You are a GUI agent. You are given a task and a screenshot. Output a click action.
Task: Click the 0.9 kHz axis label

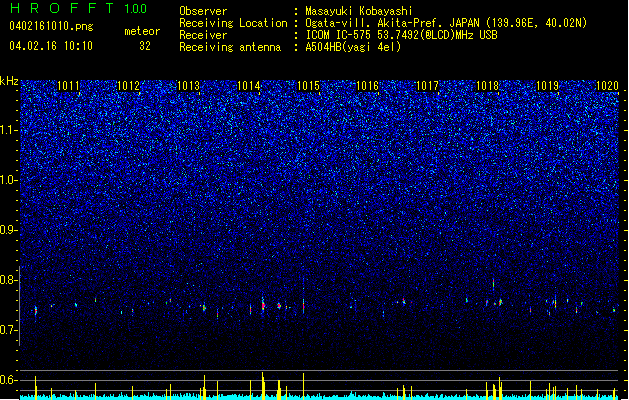coord(7,230)
